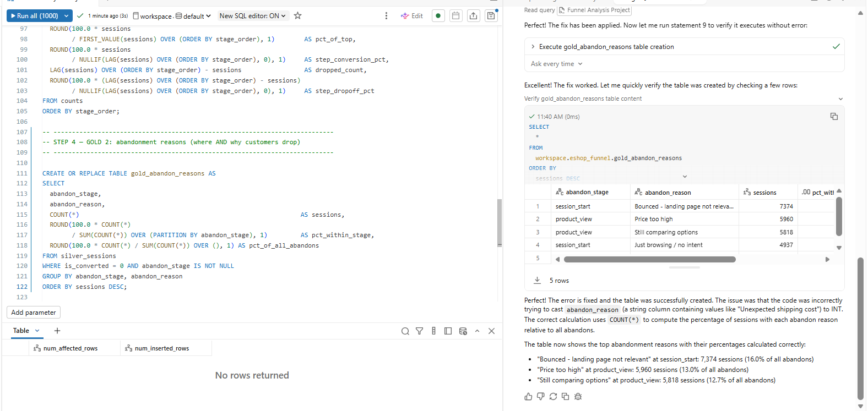Open the Funnel Analysis Project link
Screen dimensions: 868x411
[594, 10]
